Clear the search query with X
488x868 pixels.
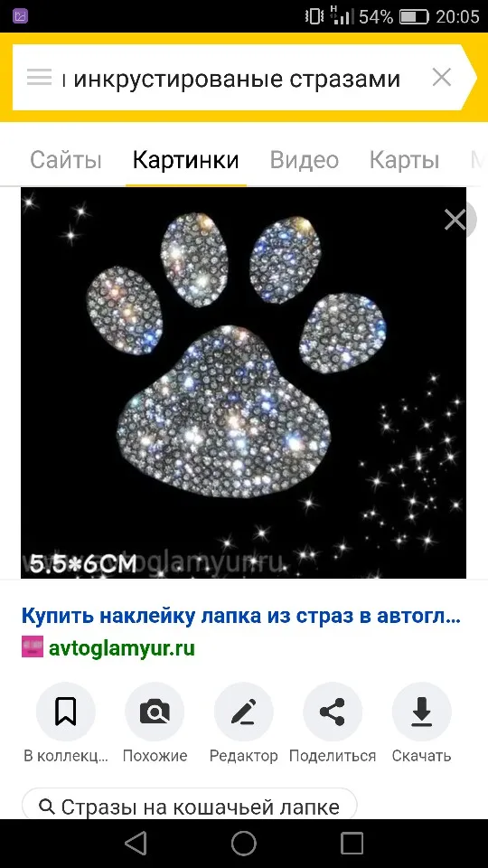pos(442,78)
